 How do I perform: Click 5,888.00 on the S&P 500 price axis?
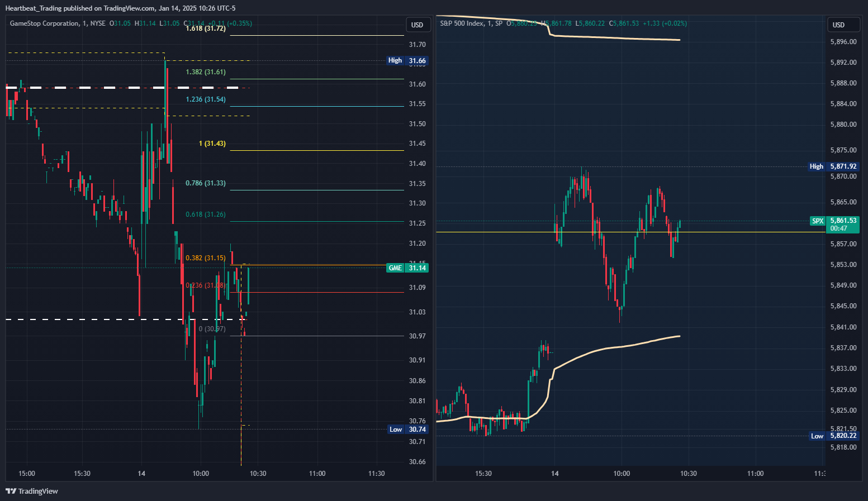(843, 83)
